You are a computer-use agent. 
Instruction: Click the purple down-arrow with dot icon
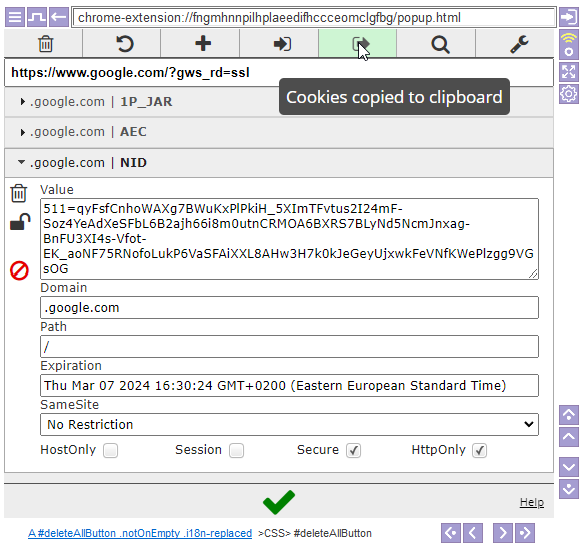[x=569, y=489]
